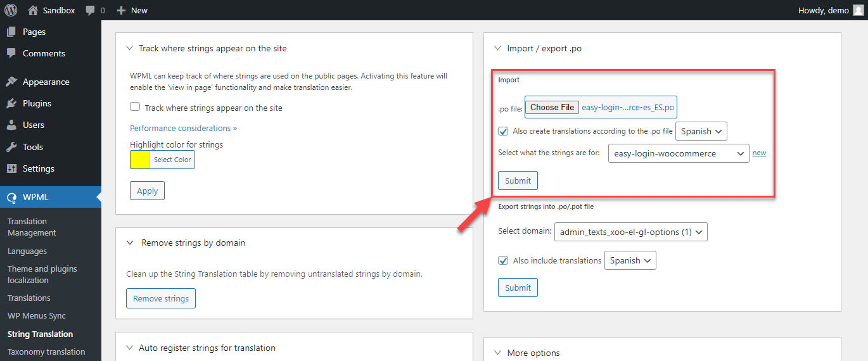Open String Translation submenu item
868x361 pixels.
tap(40, 334)
